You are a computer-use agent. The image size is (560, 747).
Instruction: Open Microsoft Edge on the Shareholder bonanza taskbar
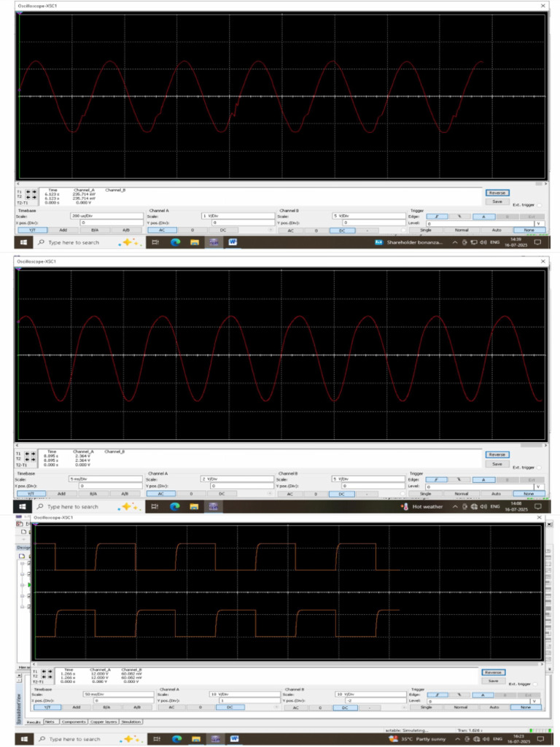tap(175, 242)
